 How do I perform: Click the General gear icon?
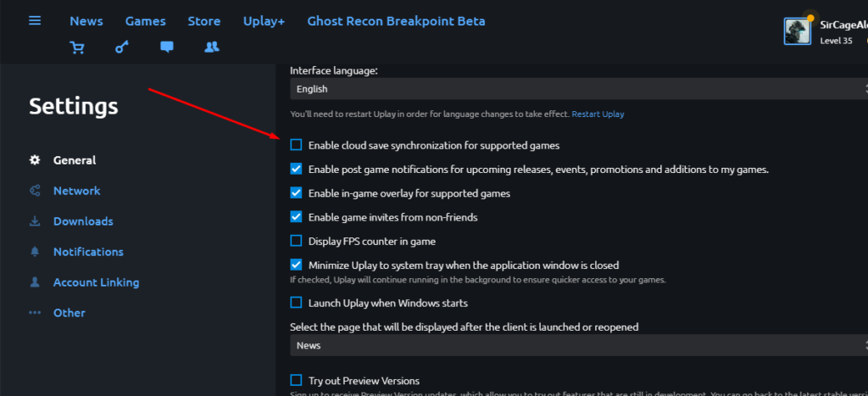35,160
